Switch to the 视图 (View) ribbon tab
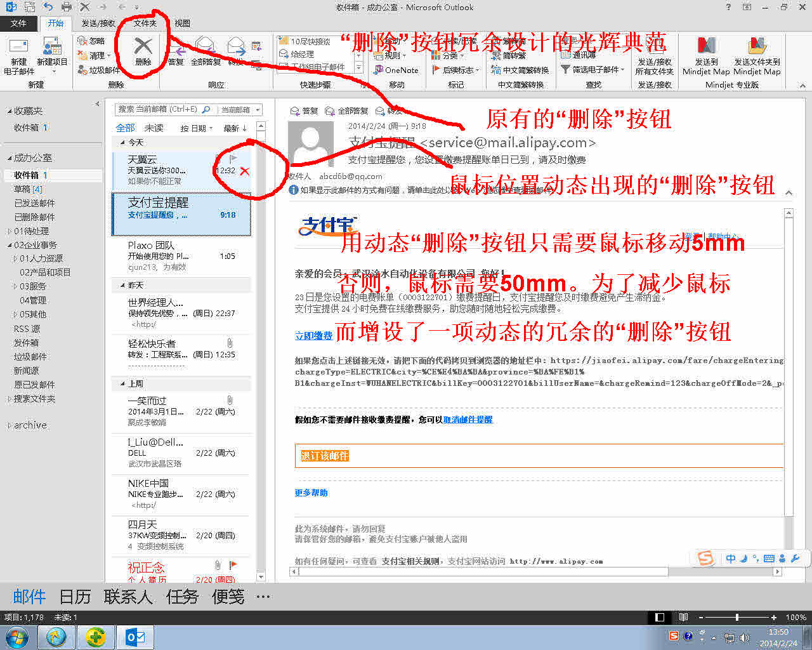This screenshot has width=812, height=650. tap(182, 23)
